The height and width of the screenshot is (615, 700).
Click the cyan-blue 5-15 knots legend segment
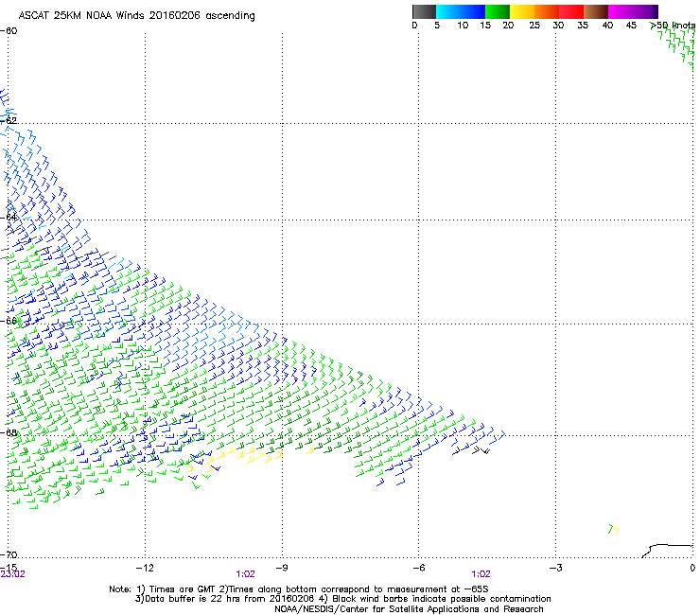461,11
